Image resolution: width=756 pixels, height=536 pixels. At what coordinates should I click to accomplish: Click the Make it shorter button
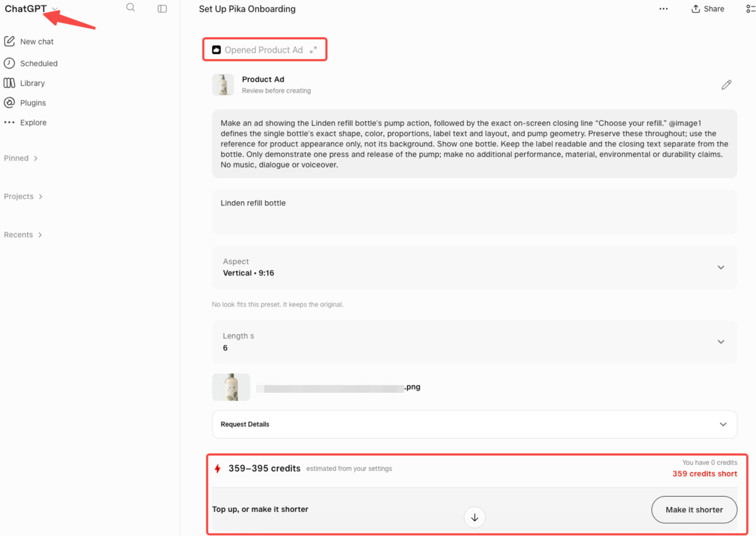[694, 509]
